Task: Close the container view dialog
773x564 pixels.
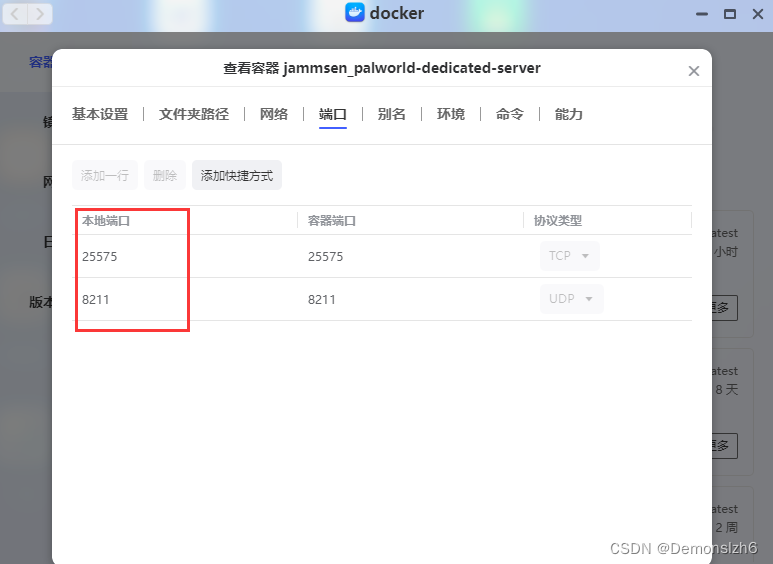Action: [694, 71]
